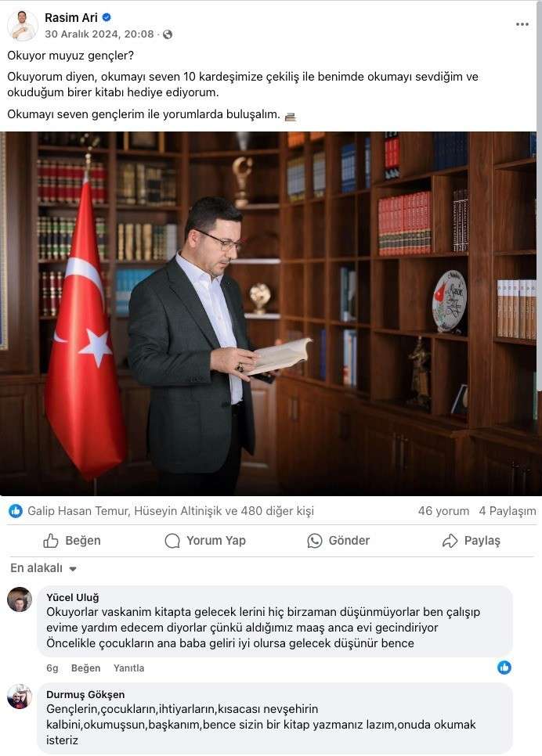Click Yücel Uluğ's avatar
The width and height of the screenshot is (542, 756).
(x=20, y=599)
